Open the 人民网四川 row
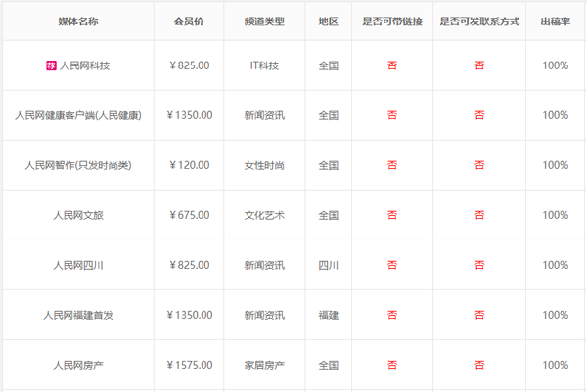This screenshot has height=392, width=587. point(77,265)
